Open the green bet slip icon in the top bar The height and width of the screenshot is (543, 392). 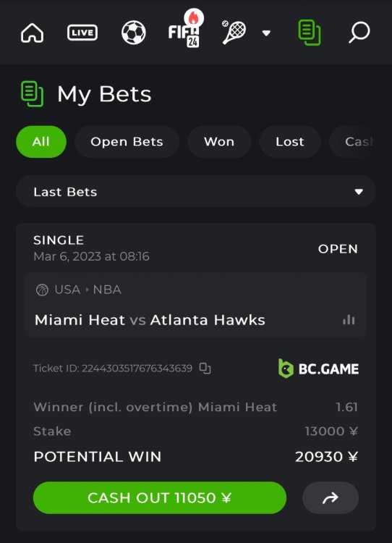pos(310,33)
